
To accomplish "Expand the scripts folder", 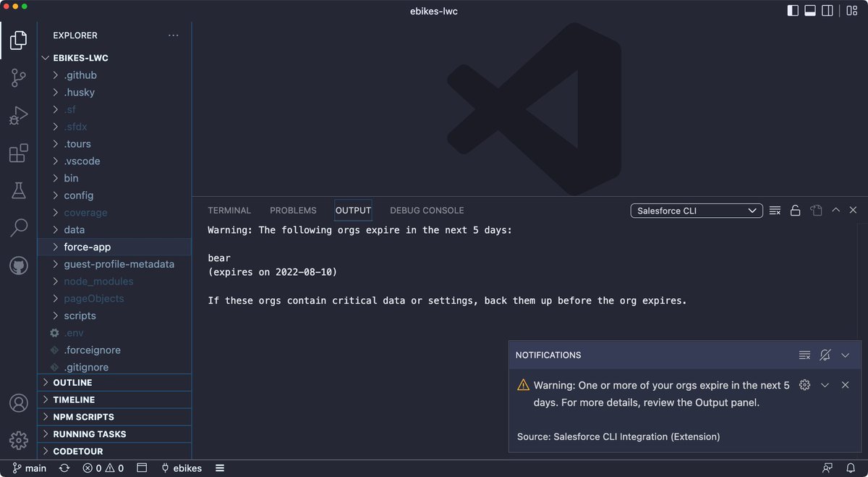I will 114,316.
